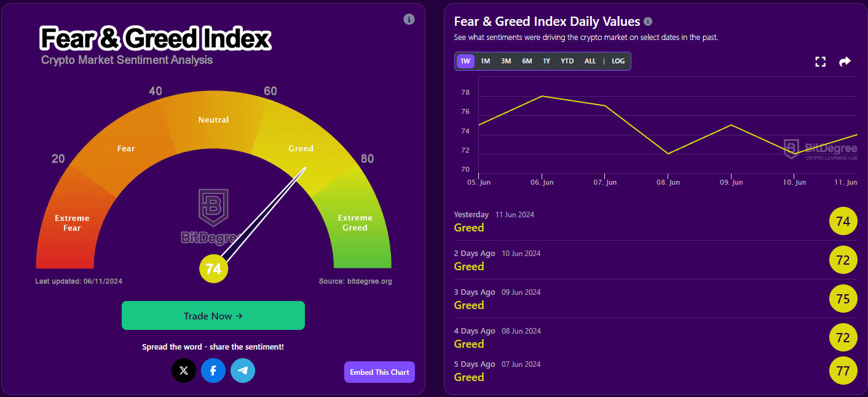Click the info icon on gauge card
The image size is (868, 397).
point(409,20)
